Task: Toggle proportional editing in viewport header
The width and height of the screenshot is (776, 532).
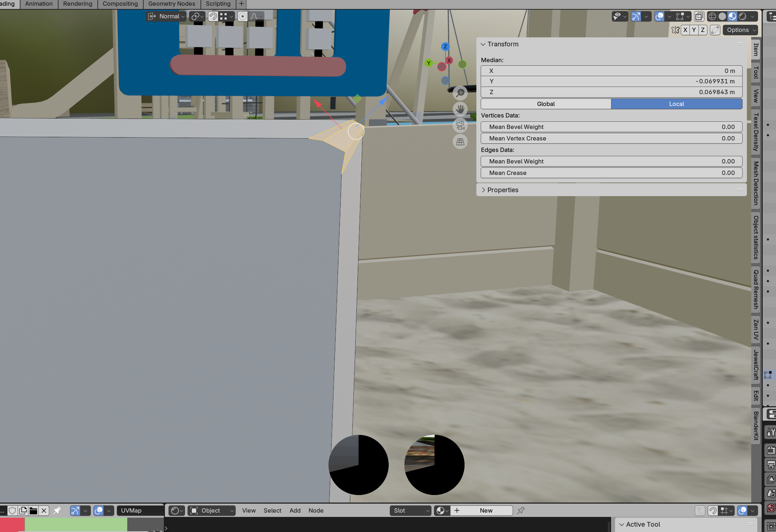Action: (242, 17)
